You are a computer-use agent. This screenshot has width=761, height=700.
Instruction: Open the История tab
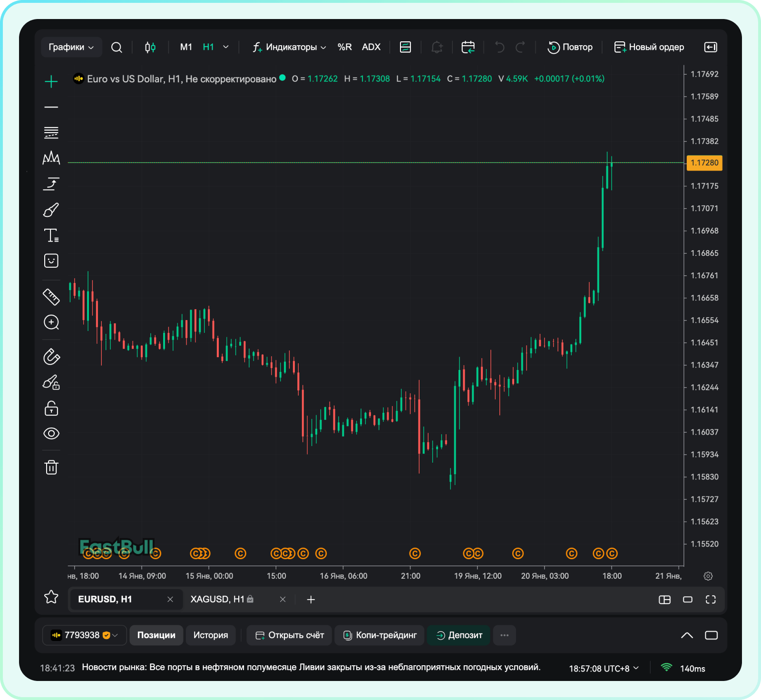point(210,635)
